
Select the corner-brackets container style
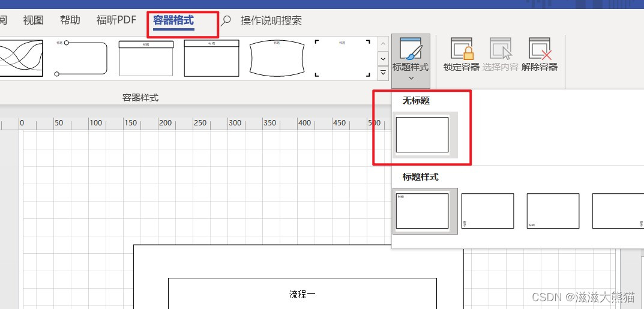[343, 58]
